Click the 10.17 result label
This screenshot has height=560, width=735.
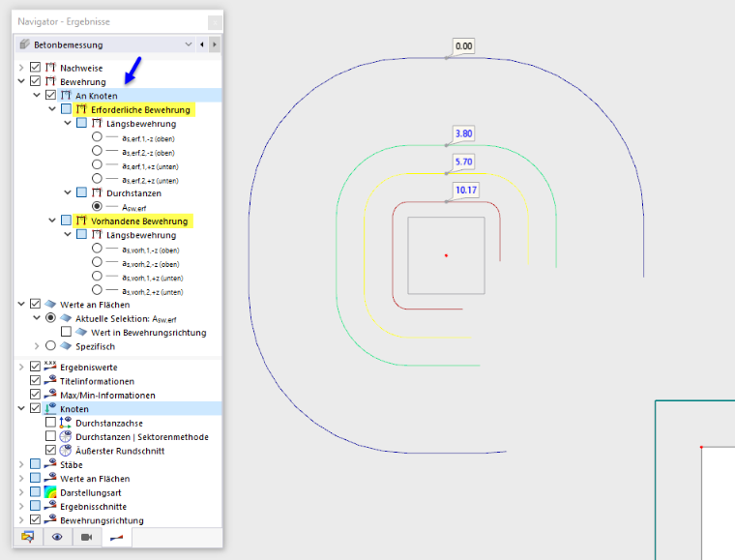[x=466, y=190]
